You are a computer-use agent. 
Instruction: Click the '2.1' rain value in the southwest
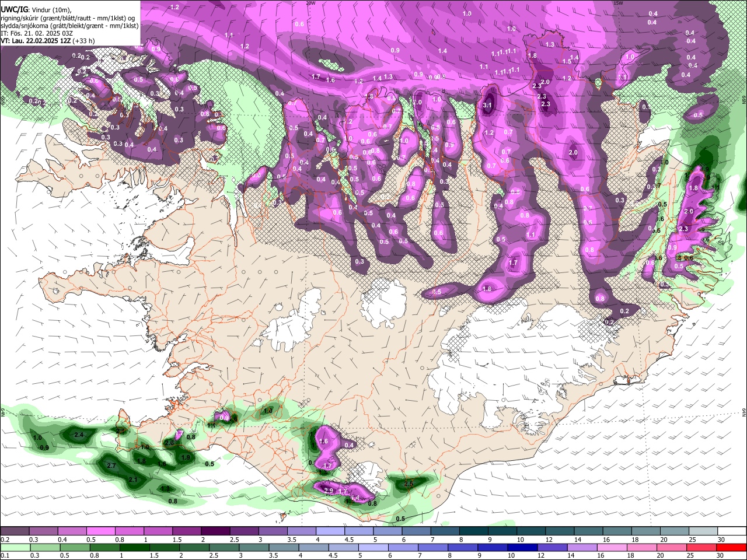pyautogui.click(x=133, y=480)
